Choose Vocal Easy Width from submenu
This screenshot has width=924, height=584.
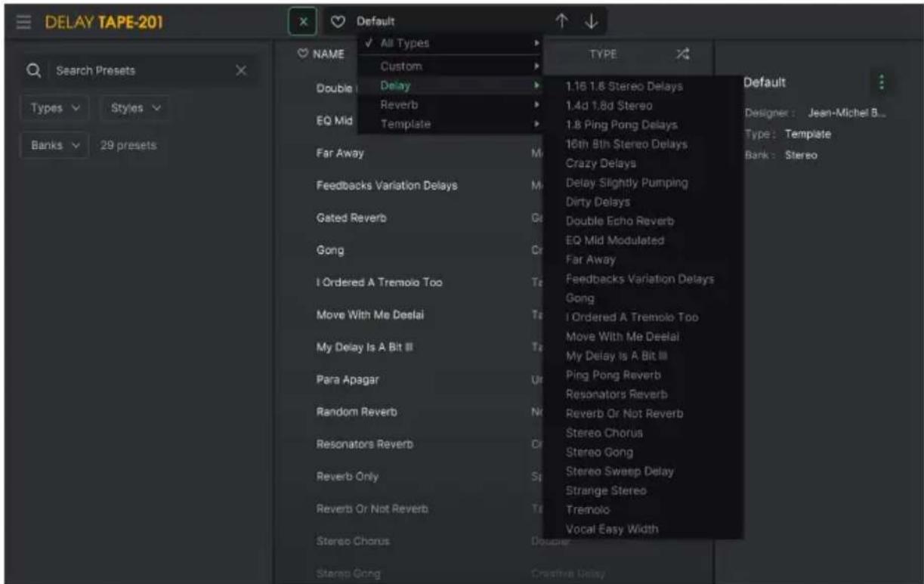pyautogui.click(x=612, y=529)
